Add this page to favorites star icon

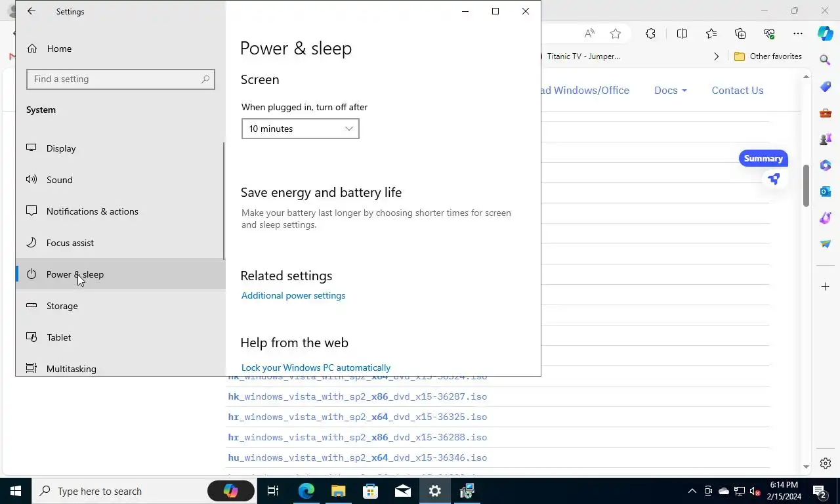pos(616,33)
